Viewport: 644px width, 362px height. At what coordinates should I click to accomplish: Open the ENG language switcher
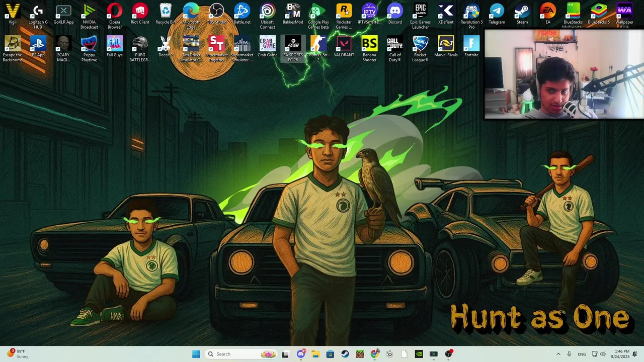click(x=582, y=354)
